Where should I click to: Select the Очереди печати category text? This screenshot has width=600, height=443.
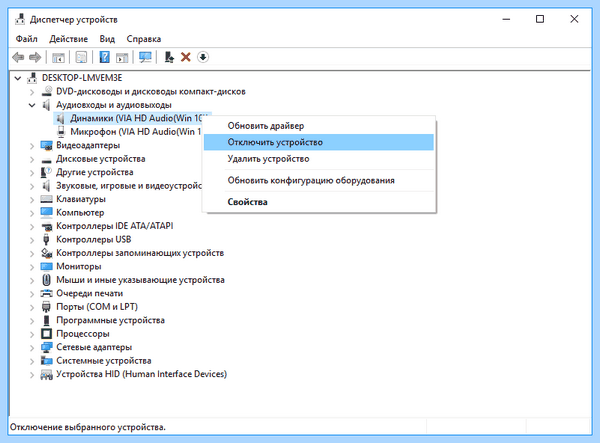[90, 293]
